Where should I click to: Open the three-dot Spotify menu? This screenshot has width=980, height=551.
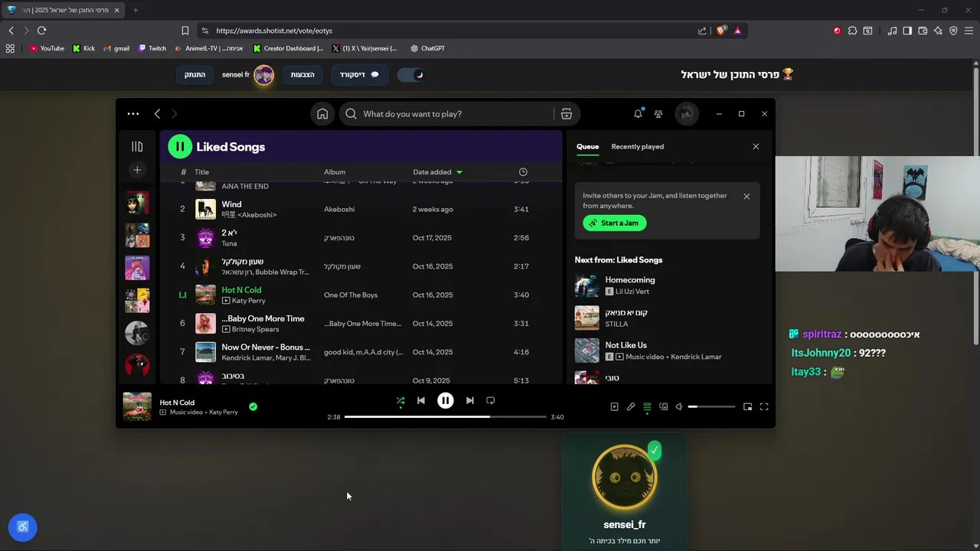[x=133, y=114]
